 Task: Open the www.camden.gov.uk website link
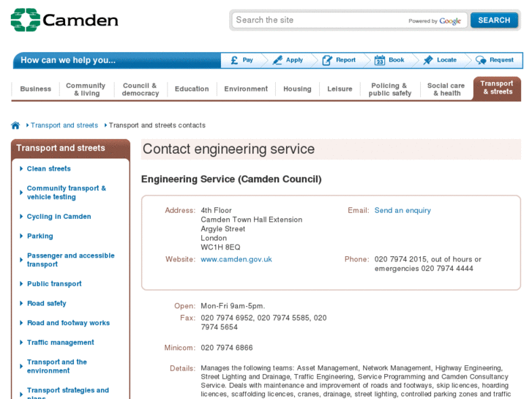pyautogui.click(x=236, y=259)
